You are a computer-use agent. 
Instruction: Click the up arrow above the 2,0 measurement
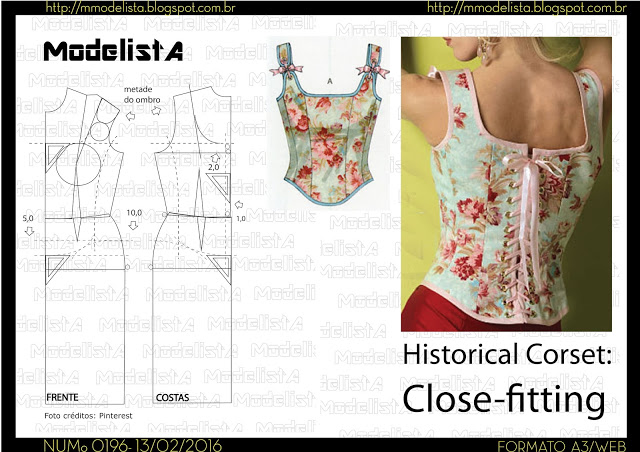[x=213, y=158]
